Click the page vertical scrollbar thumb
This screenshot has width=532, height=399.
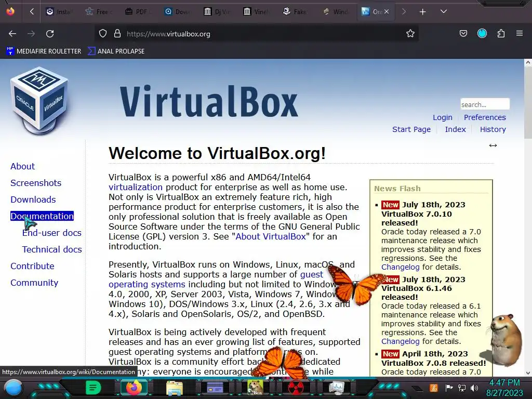(x=528, y=102)
